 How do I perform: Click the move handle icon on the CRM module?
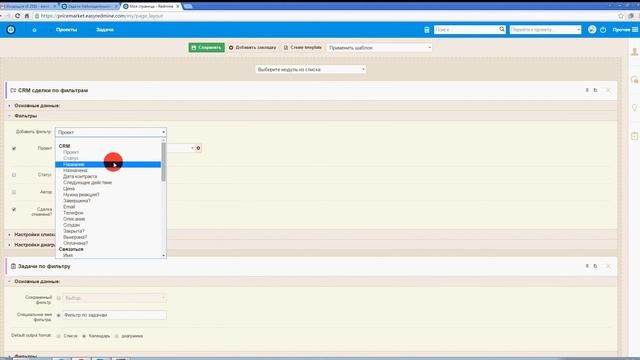pyautogui.click(x=587, y=90)
